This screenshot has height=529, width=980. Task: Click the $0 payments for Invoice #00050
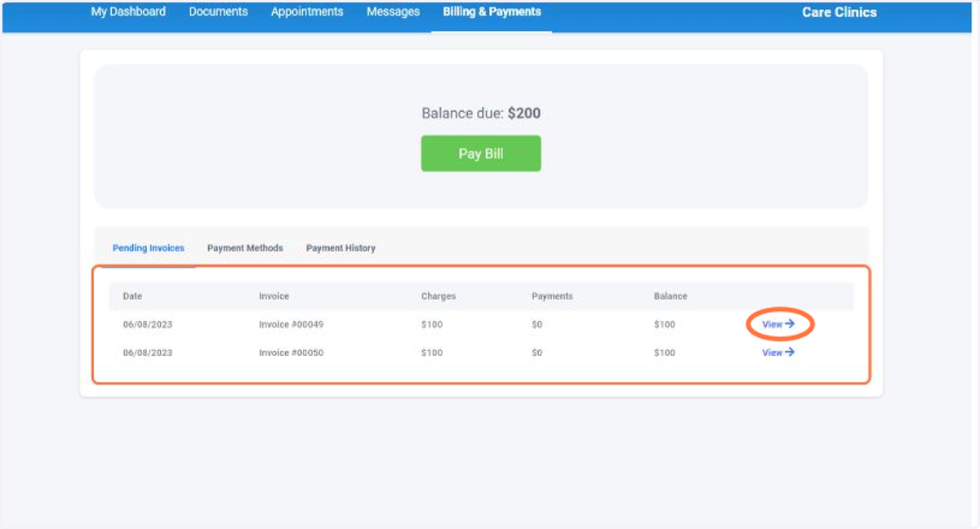(x=537, y=353)
